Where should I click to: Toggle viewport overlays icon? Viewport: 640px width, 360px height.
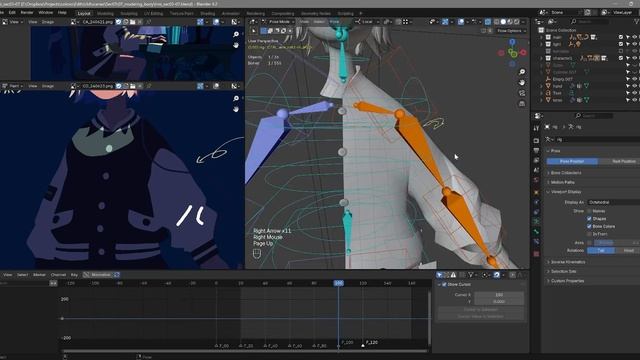pos(461,22)
